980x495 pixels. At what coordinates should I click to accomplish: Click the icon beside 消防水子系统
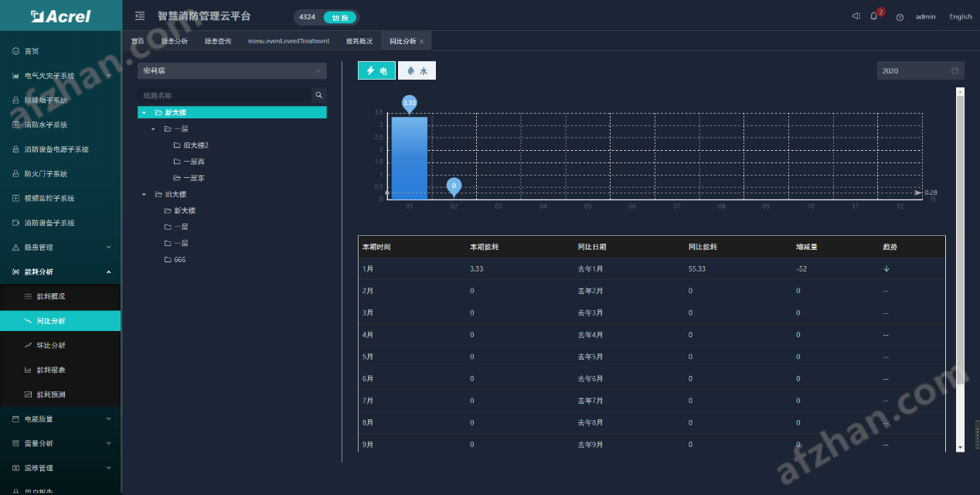pos(15,125)
